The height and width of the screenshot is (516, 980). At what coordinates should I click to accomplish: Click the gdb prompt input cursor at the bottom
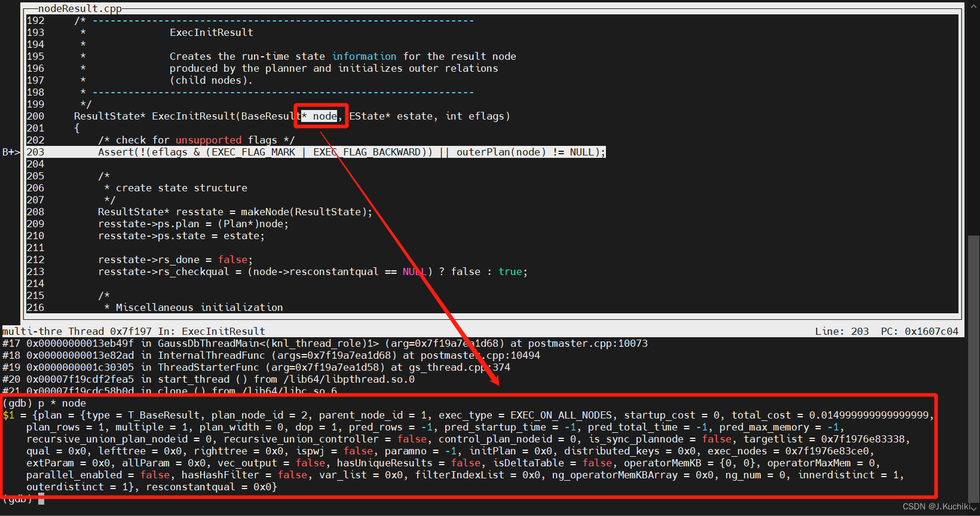[x=41, y=499]
